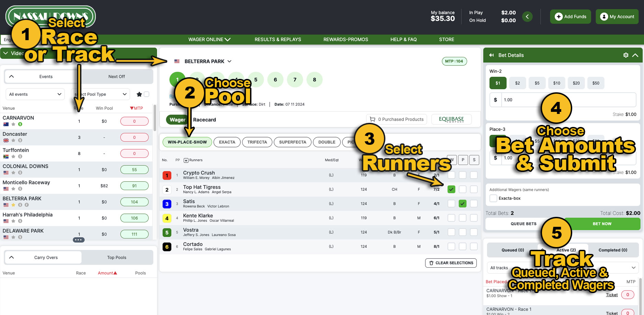
Task: Toggle the favorites star filter icon
Action: (x=139, y=94)
